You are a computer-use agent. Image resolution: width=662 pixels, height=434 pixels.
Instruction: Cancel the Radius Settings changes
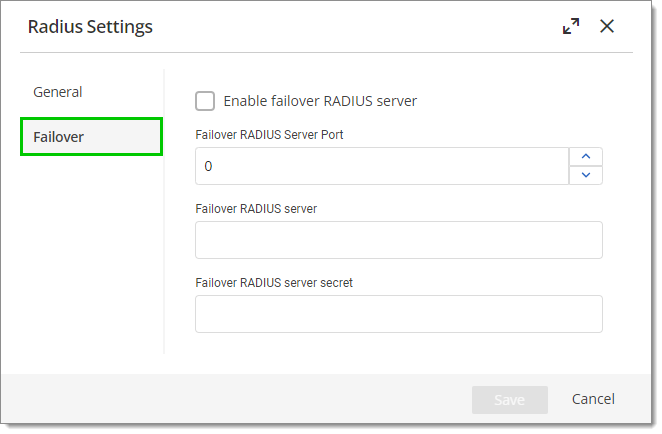593,399
